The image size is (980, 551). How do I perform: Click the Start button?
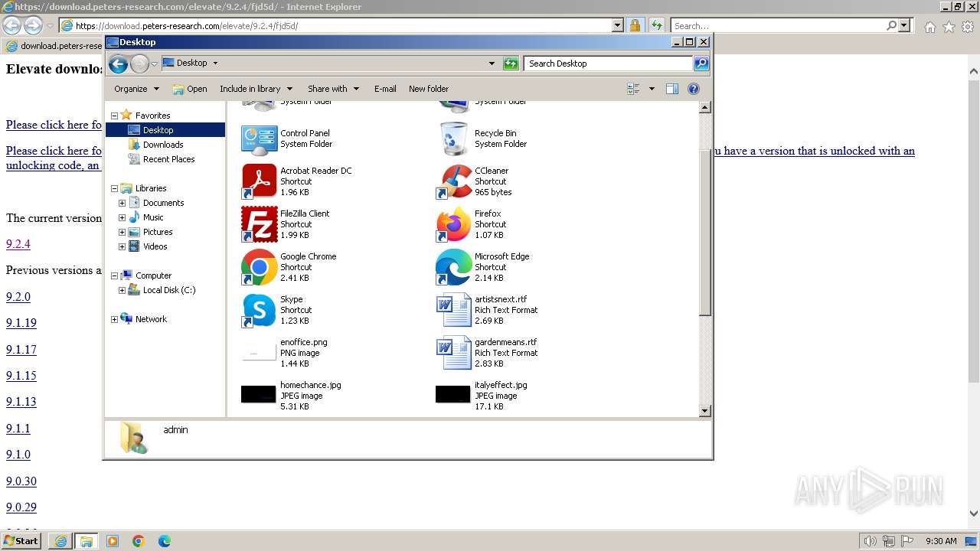pos(21,541)
